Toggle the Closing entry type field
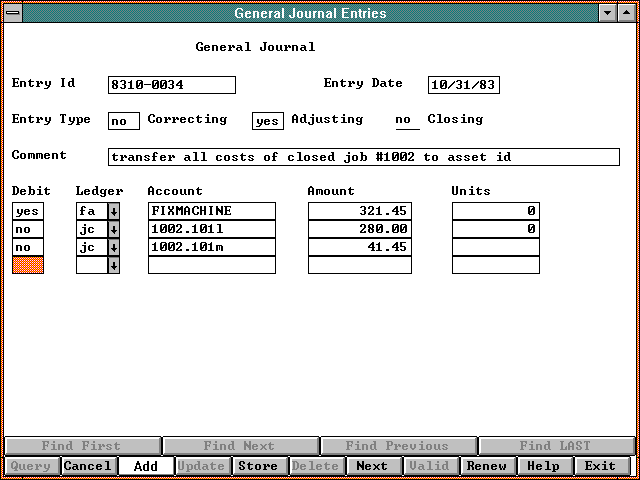Viewport: 640px width, 480px height. pyautogui.click(x=406, y=121)
